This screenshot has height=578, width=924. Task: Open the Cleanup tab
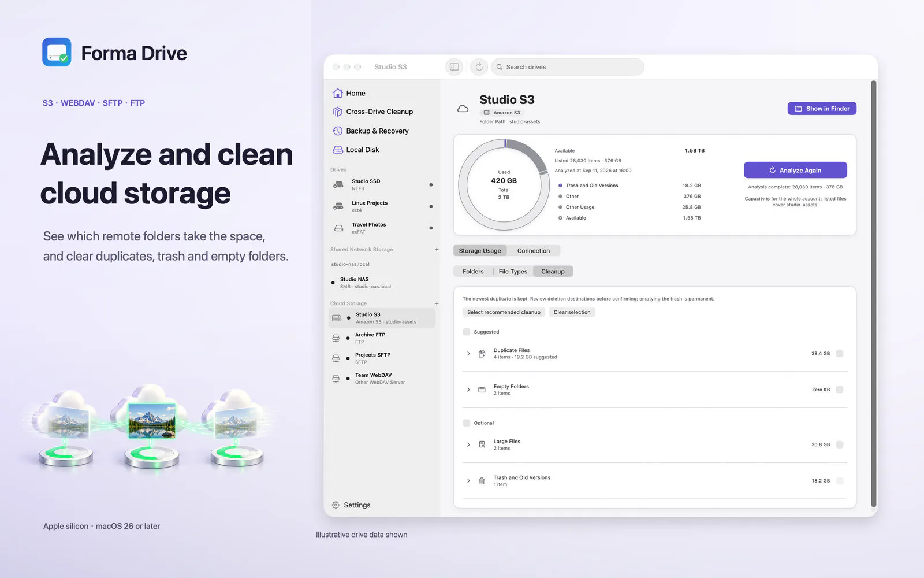(553, 272)
